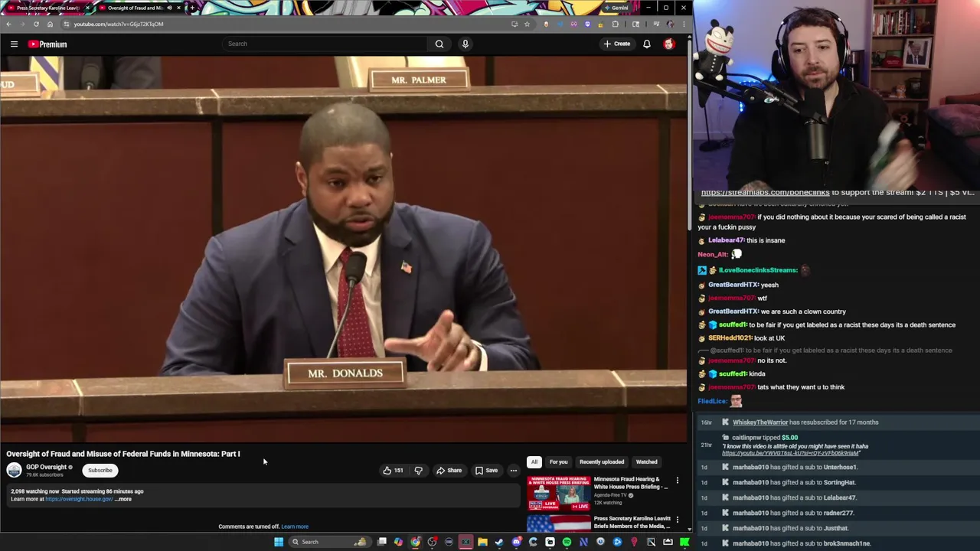Viewport: 980px width, 551px height.
Task: Open Task View on the taskbar
Action: click(382, 542)
